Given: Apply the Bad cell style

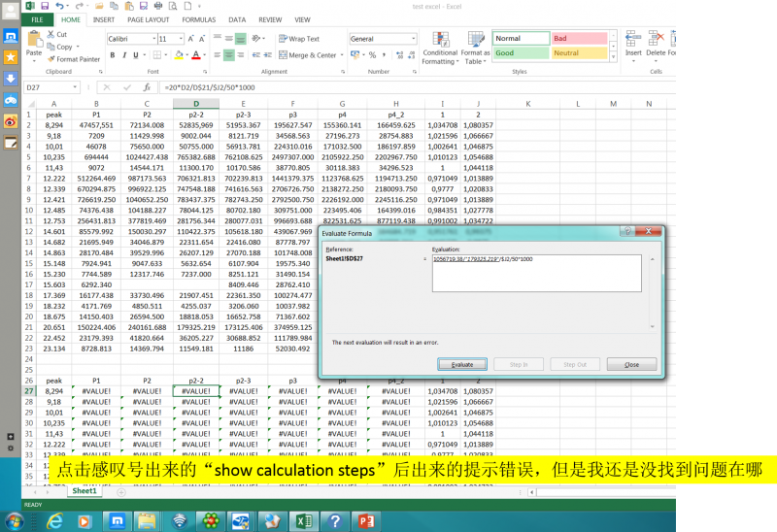Looking at the screenshot, I should point(579,38).
